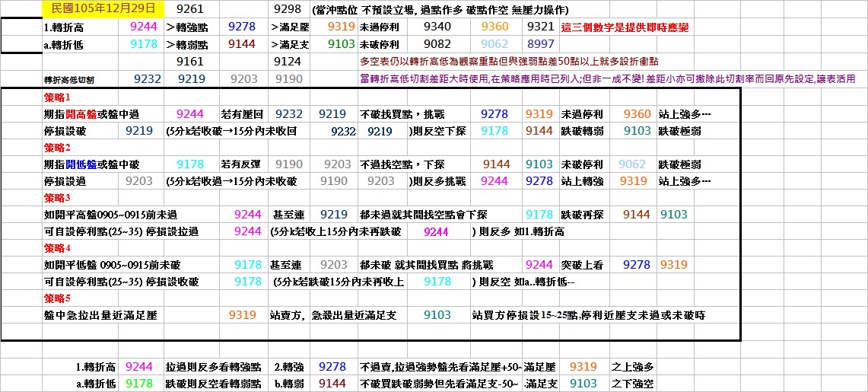Click the 停損設破 label
This screenshot has width=868, height=392.
click(65, 132)
